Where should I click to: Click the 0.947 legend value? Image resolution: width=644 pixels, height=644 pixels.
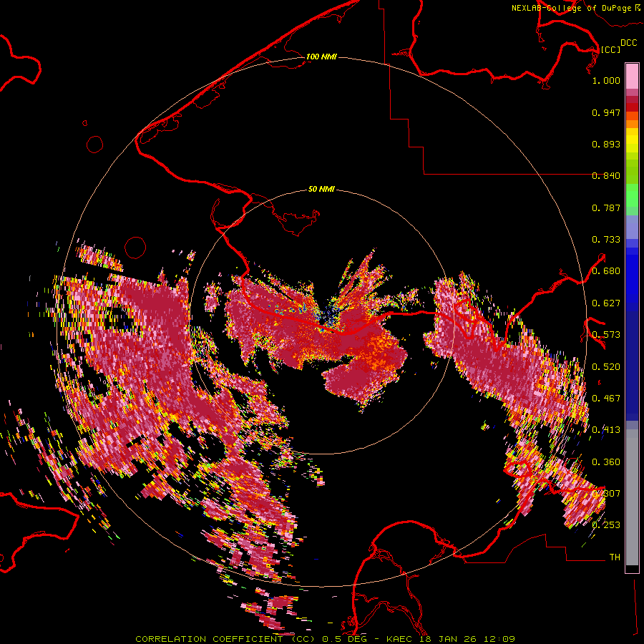pos(606,112)
